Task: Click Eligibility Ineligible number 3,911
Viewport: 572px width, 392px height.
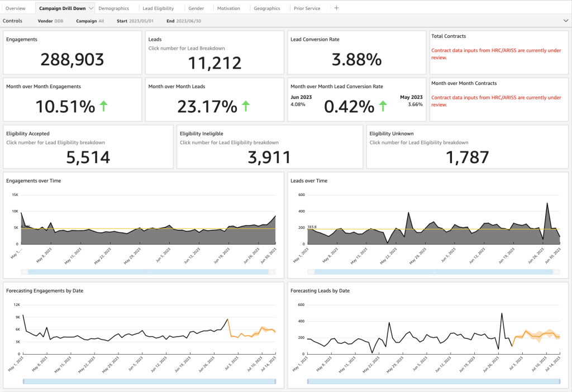Action: click(x=269, y=157)
